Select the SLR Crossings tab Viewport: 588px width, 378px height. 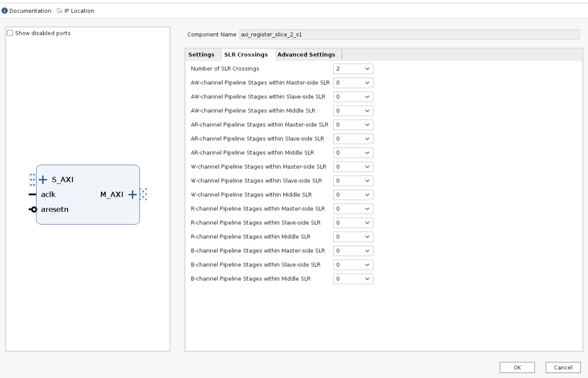pos(245,54)
